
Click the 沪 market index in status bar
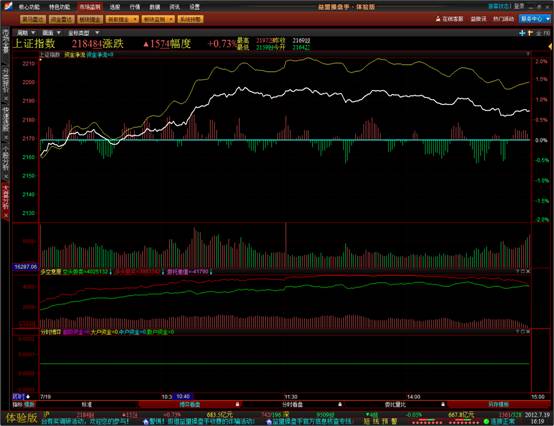(x=46, y=414)
